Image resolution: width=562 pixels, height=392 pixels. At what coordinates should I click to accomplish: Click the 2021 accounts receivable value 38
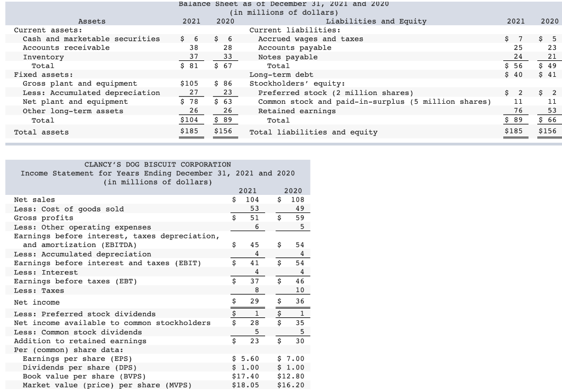(194, 47)
